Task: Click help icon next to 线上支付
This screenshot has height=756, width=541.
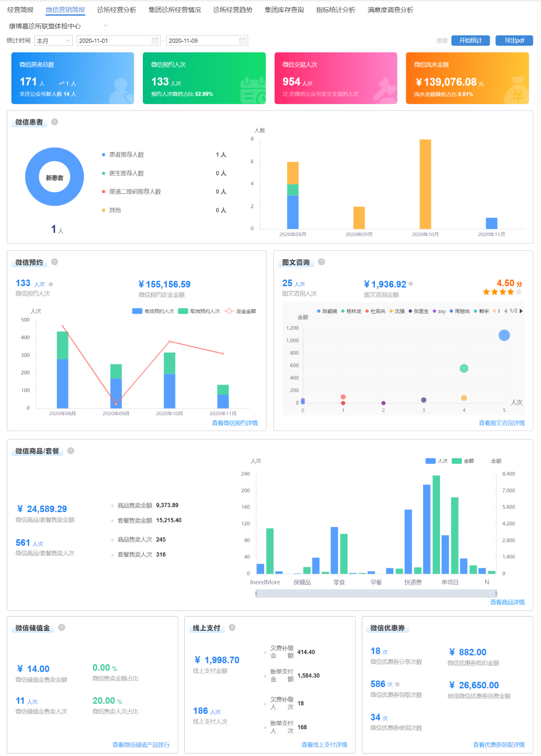Action: pos(232,627)
